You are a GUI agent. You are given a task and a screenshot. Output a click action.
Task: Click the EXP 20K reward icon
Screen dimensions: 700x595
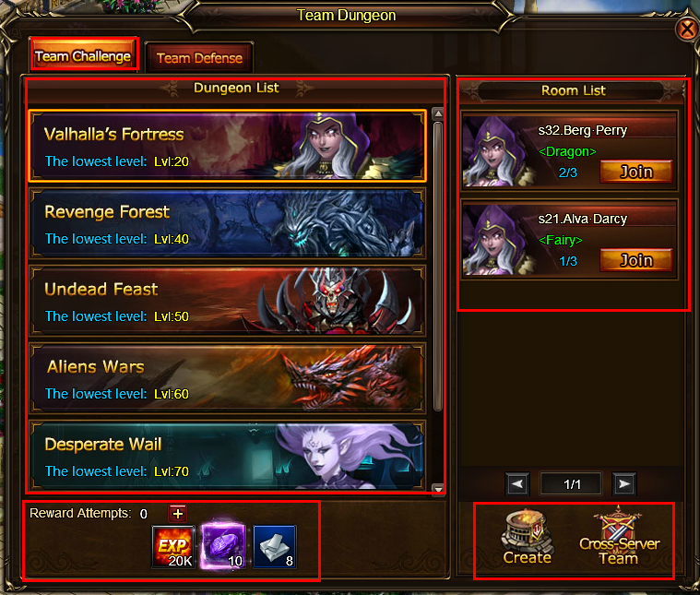click(173, 546)
